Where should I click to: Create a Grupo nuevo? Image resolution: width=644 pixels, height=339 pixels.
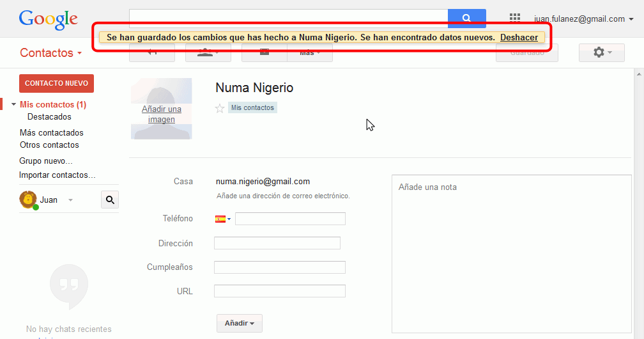[45, 161]
